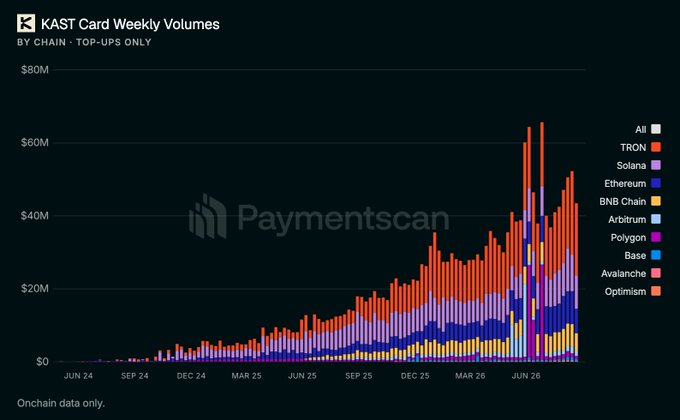Click the All legend color swatch
Image resolution: width=680 pixels, height=420 pixels.
[656, 129]
